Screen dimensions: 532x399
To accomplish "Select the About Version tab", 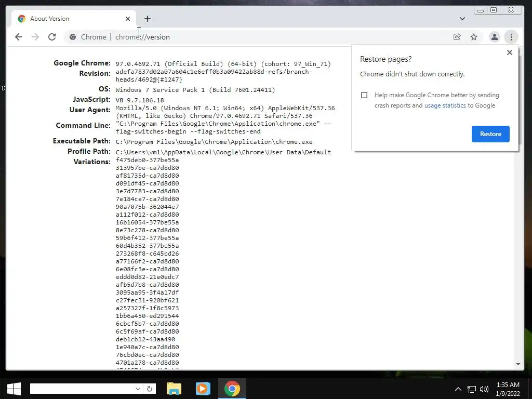I will (74, 19).
